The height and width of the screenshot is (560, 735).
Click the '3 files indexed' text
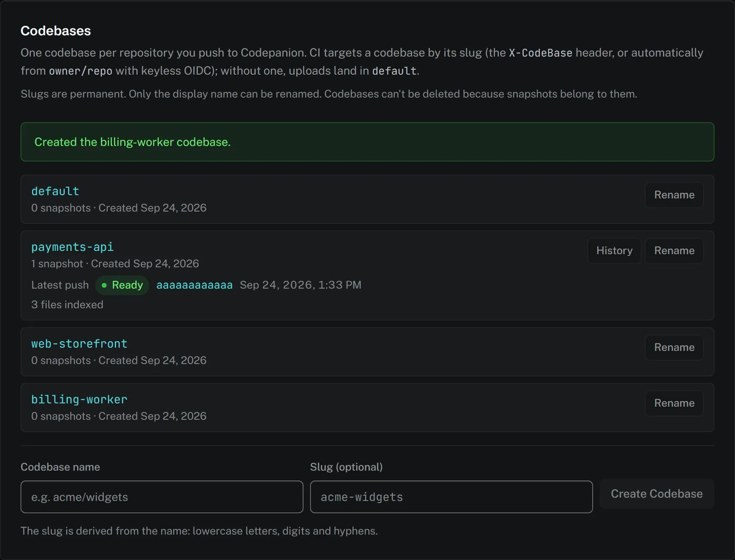click(67, 305)
